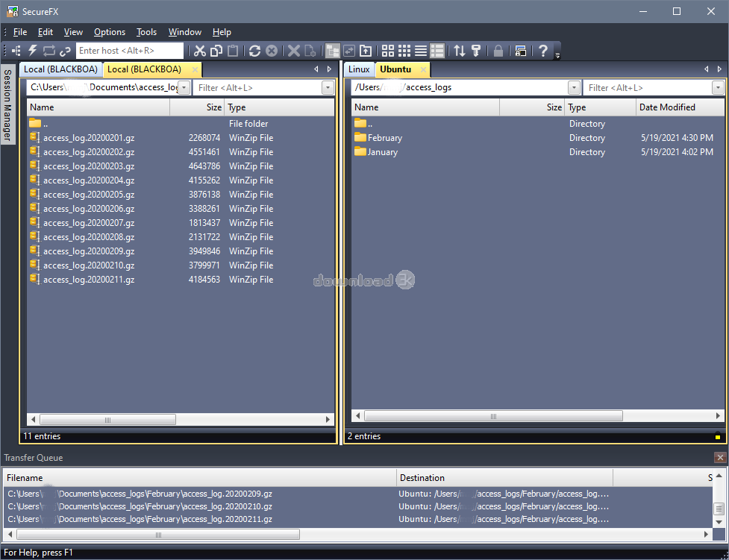The image size is (729, 560).
Task: Toggle the folder tree view icon
Action: [x=333, y=51]
